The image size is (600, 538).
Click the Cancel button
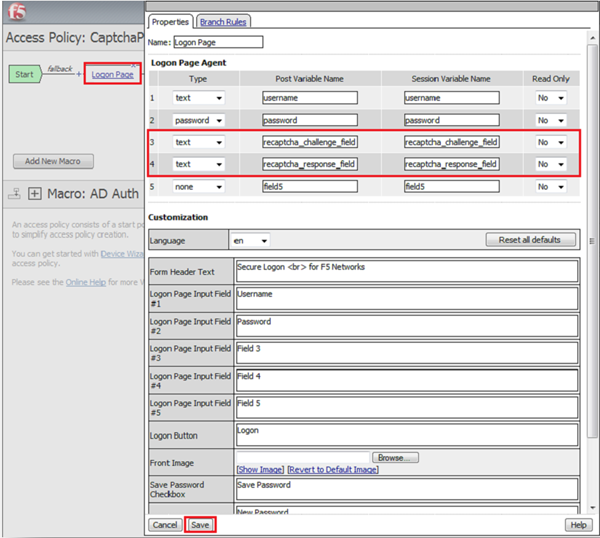pos(165,524)
